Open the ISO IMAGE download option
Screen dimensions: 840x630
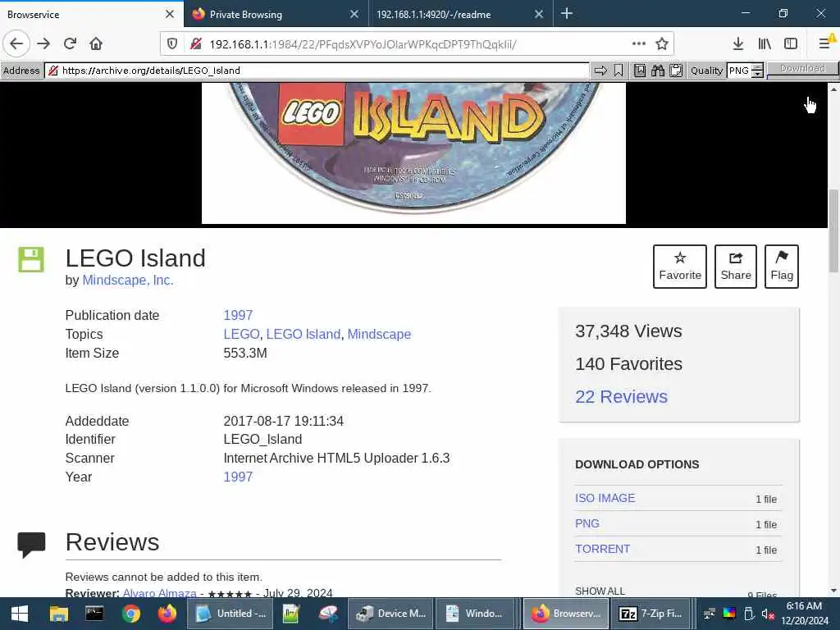(605, 498)
